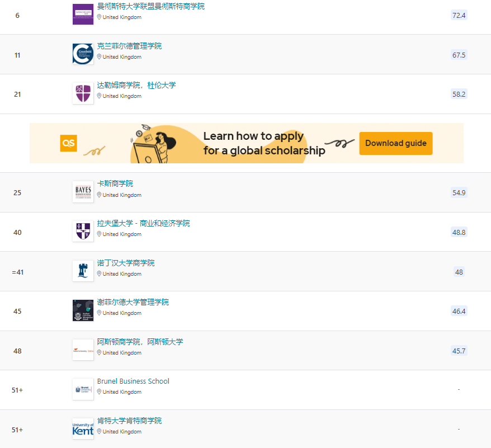Open the 克兰菲尔德管理学院 link
The height and width of the screenshot is (448, 491).
click(129, 46)
